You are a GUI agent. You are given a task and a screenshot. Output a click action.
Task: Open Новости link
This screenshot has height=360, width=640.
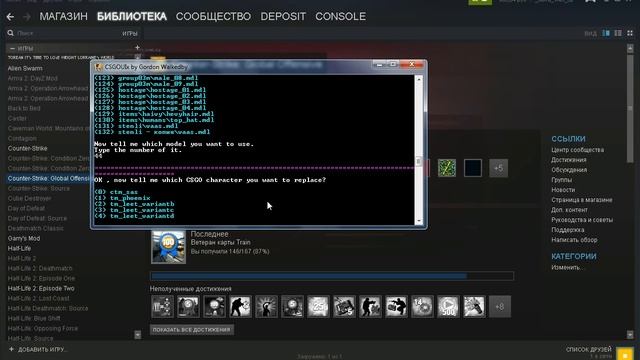tap(563, 190)
